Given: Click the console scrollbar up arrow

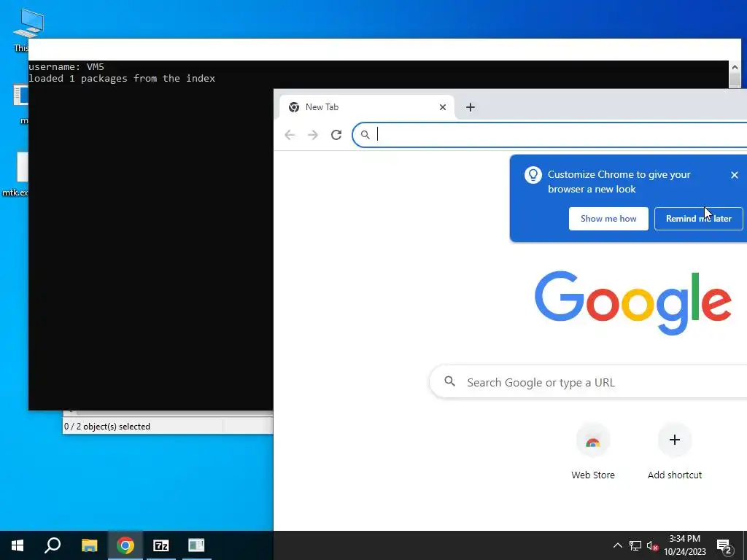Looking at the screenshot, I should tap(735, 67).
